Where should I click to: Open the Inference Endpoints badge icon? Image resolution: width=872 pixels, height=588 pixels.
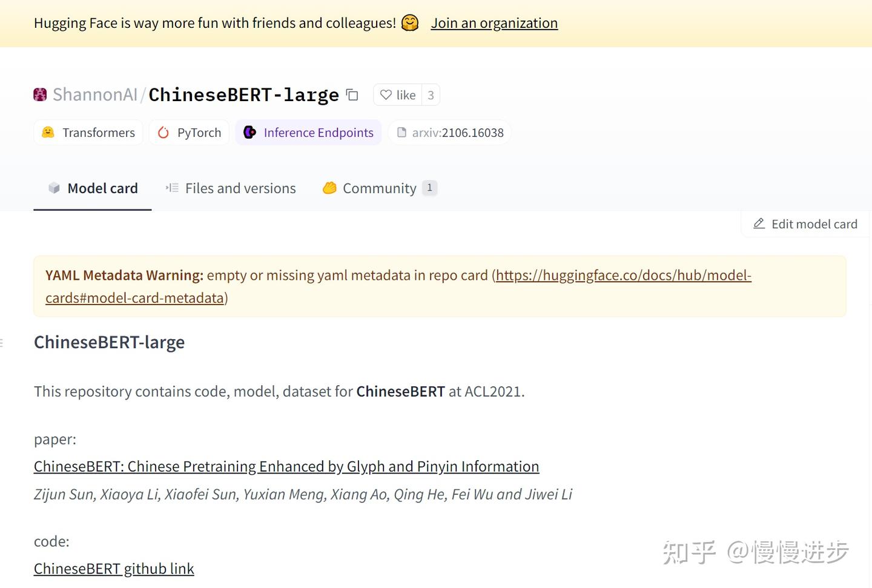250,132
